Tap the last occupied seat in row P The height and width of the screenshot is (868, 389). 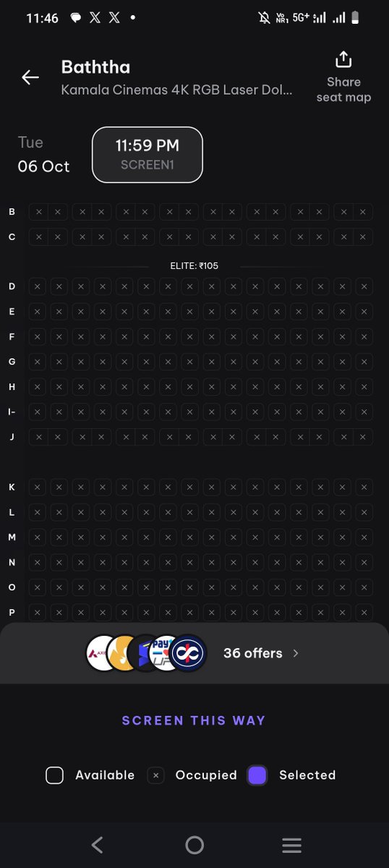pyautogui.click(x=364, y=612)
